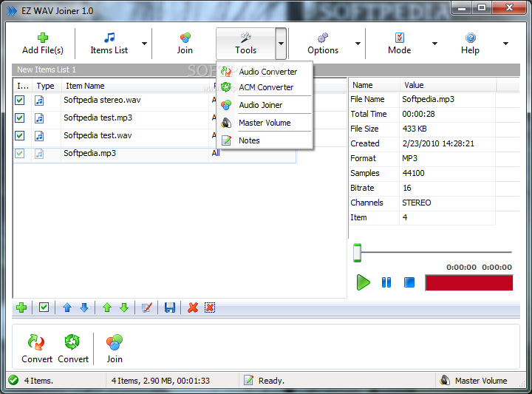This screenshot has width=532, height=394.
Task: Click Ready notes status icon
Action: (x=248, y=381)
